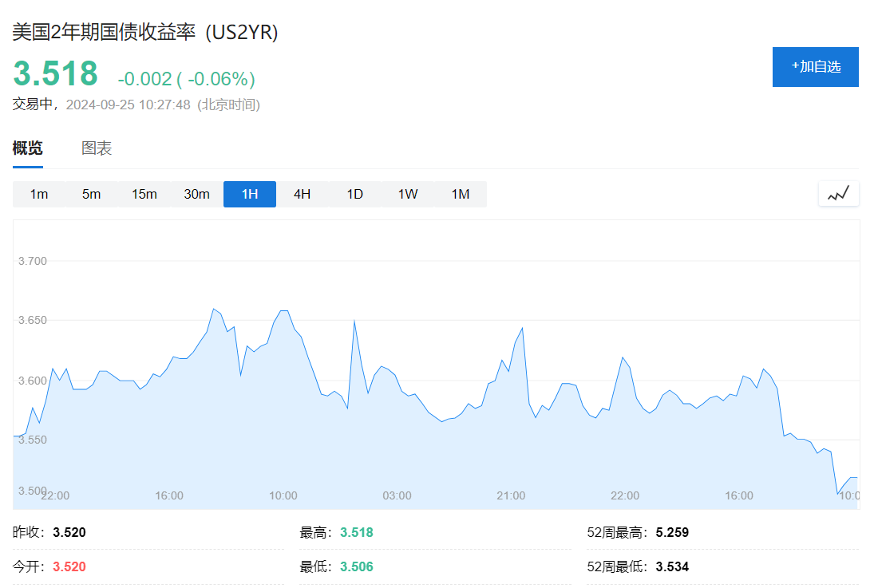This screenshot has height=588, width=878.
Task: Click the 03:00 x-axis time label
Action: 397,495
